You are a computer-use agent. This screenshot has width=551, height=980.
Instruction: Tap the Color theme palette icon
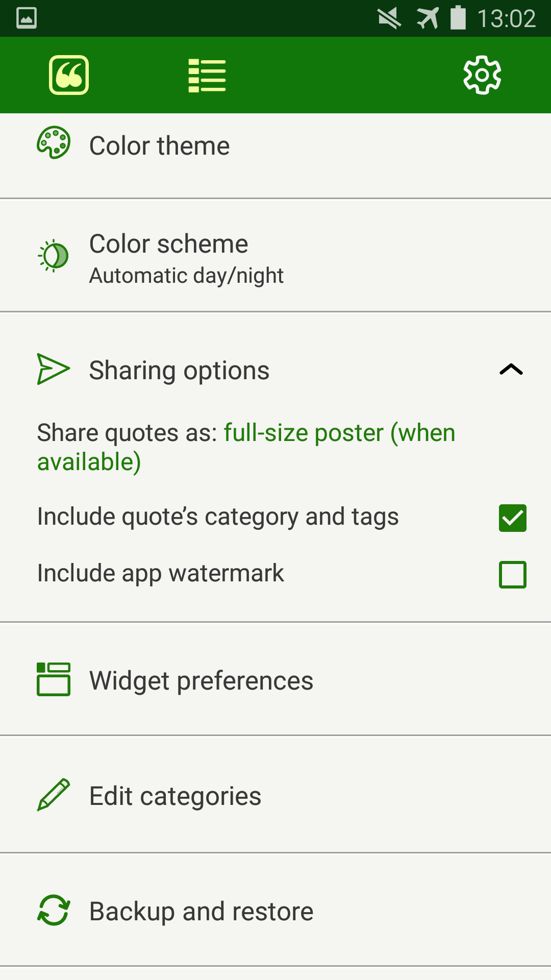tap(54, 143)
